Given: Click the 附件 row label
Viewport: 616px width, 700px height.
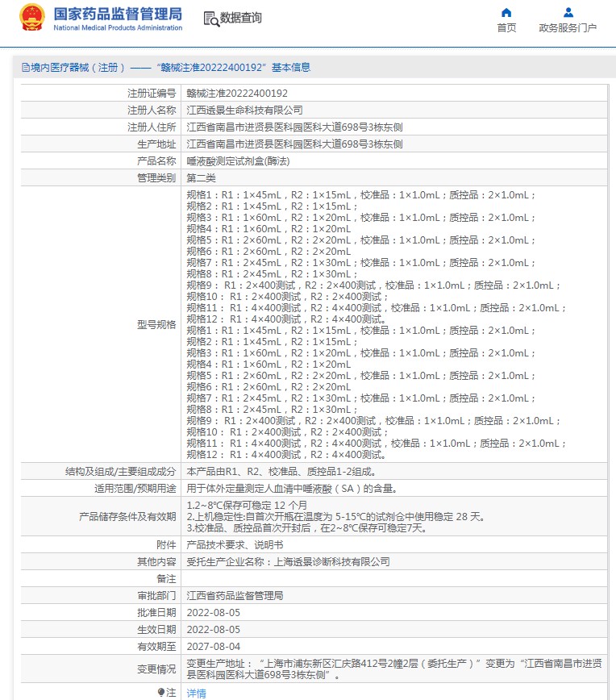Looking at the screenshot, I should click(x=166, y=544).
